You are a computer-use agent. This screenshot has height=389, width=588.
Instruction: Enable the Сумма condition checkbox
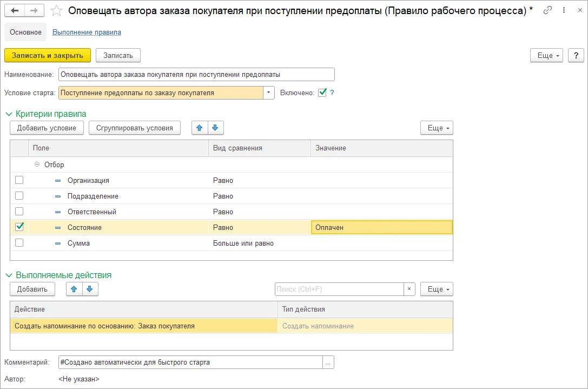19,243
